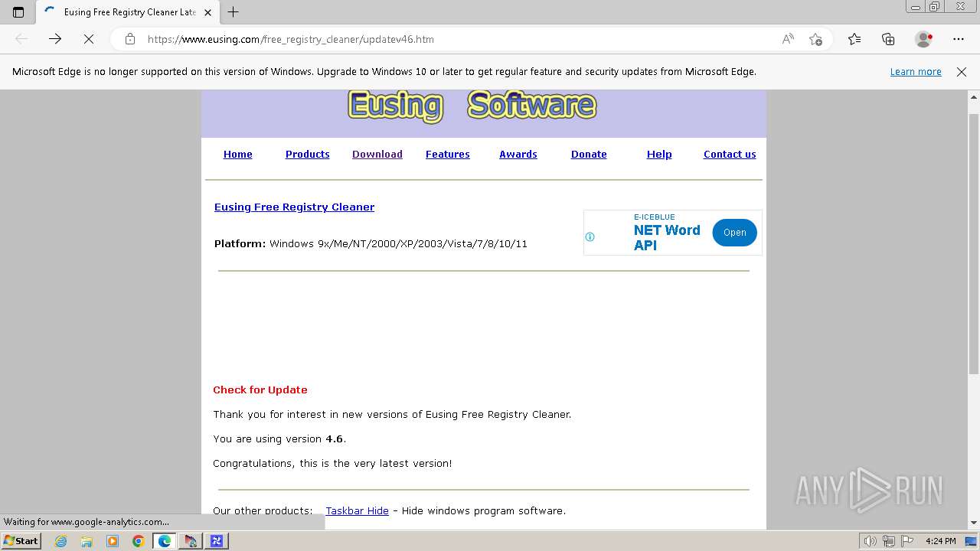Screen dimensions: 980x551
Task: Click scrollbar down arrow
Action: click(974, 523)
